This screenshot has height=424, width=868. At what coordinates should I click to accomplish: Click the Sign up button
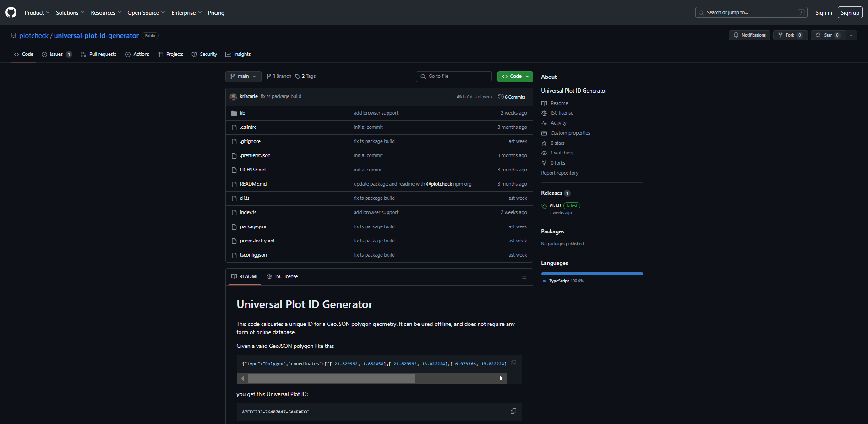pos(850,13)
